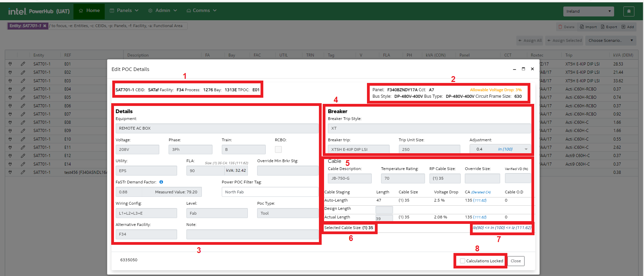Open the Ireland site dropdown
644x276 pixels.
588,11
